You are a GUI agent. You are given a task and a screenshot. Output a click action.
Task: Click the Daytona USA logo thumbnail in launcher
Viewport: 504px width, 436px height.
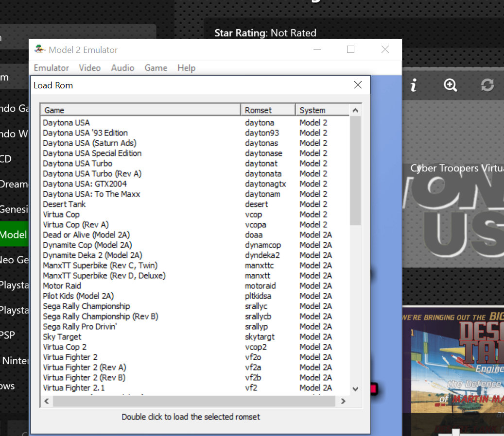coord(453,212)
